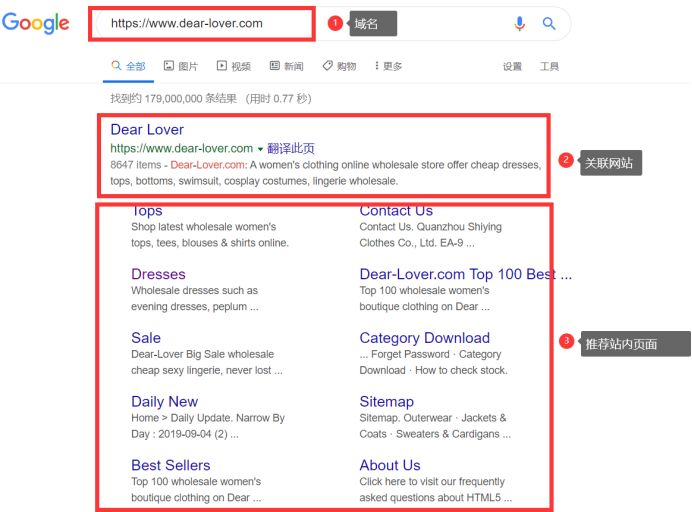The height and width of the screenshot is (512, 692).
Task: Switch to the 视频 (Videos) tab
Action: tap(234, 66)
